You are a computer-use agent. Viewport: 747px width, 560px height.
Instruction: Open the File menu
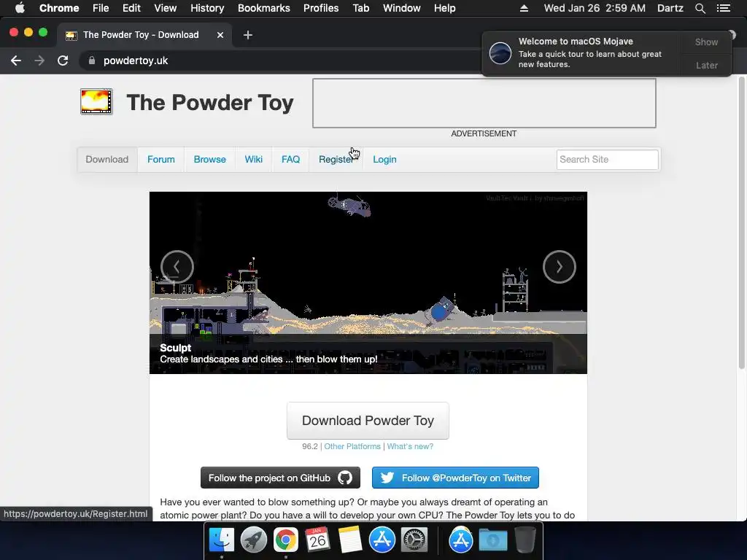(101, 8)
